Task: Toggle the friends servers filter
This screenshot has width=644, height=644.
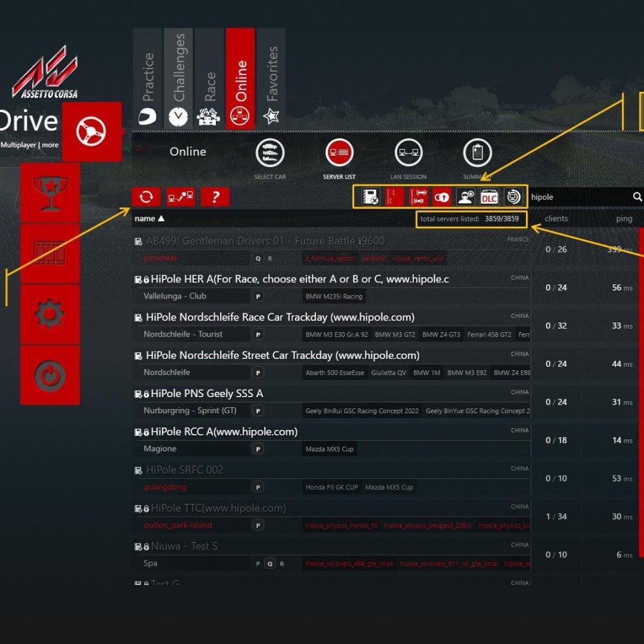Action: click(x=466, y=197)
